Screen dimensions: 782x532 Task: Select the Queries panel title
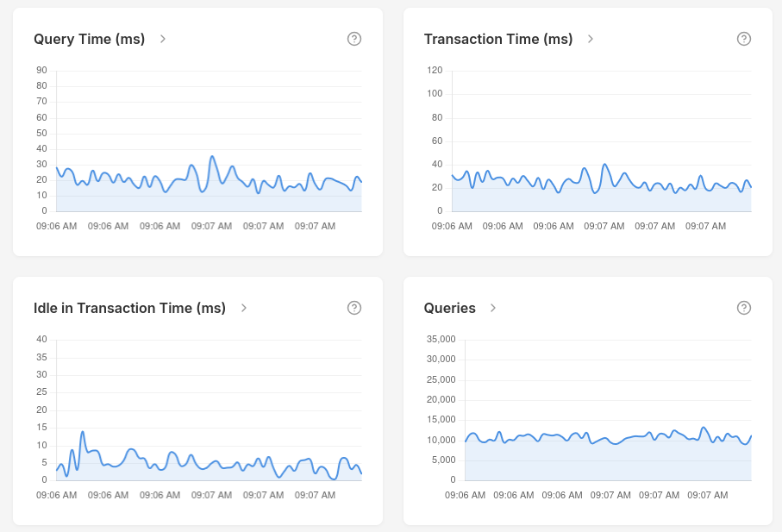coord(449,308)
